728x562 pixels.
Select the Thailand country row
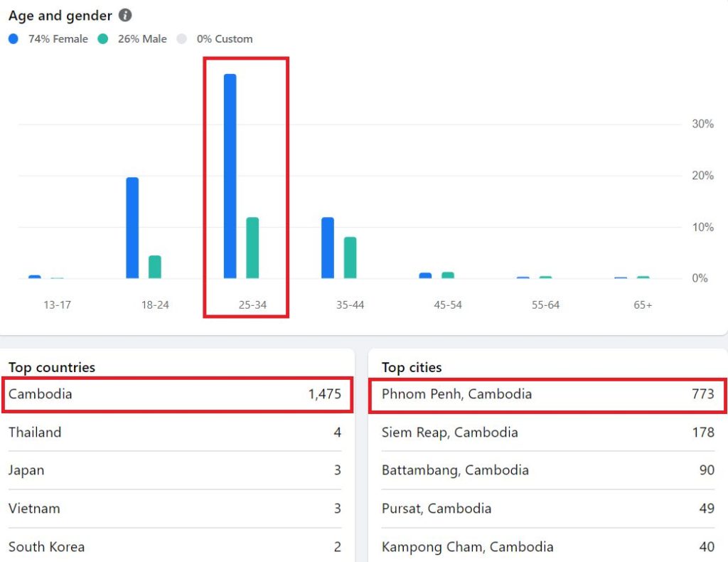[175, 433]
